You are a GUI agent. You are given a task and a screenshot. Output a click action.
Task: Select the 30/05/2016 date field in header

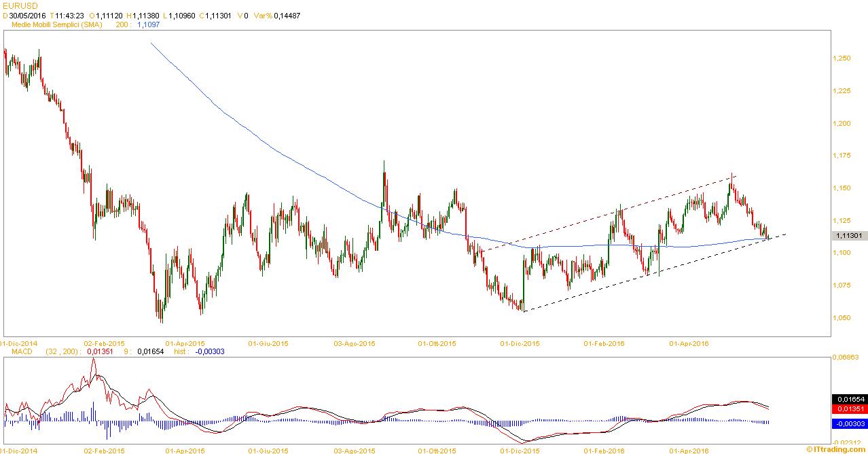click(26, 14)
